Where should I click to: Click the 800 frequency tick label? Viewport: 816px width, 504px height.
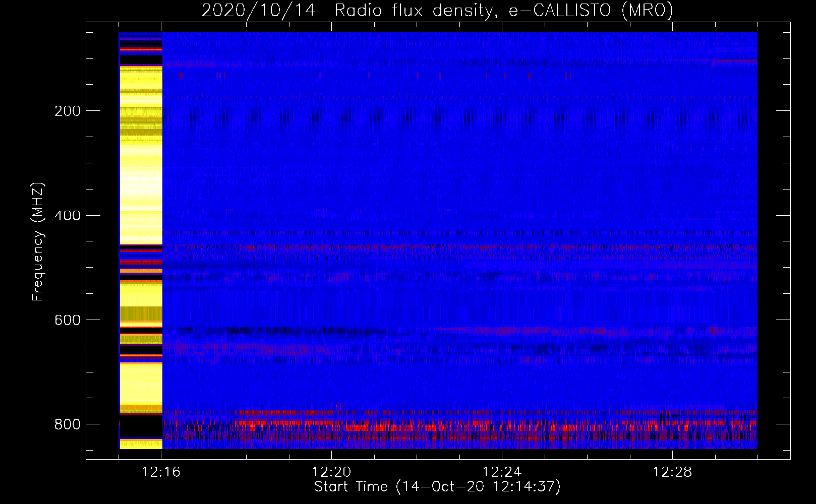(68, 424)
